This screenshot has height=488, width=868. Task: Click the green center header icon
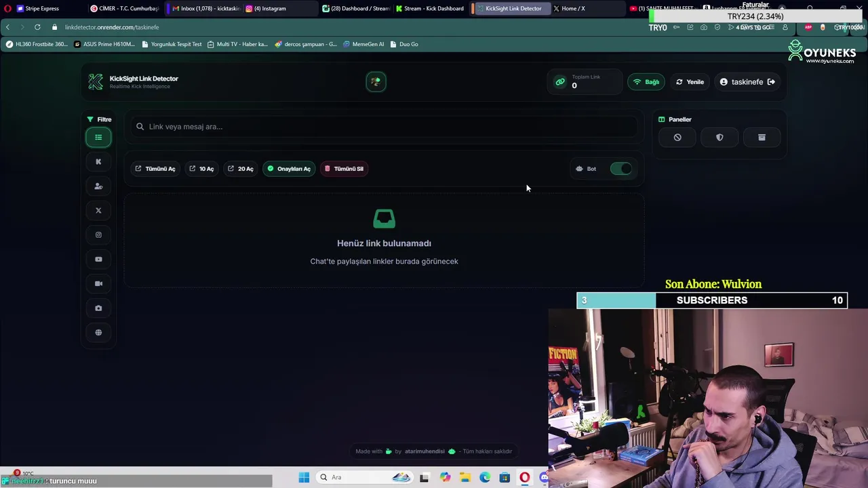pyautogui.click(x=376, y=81)
